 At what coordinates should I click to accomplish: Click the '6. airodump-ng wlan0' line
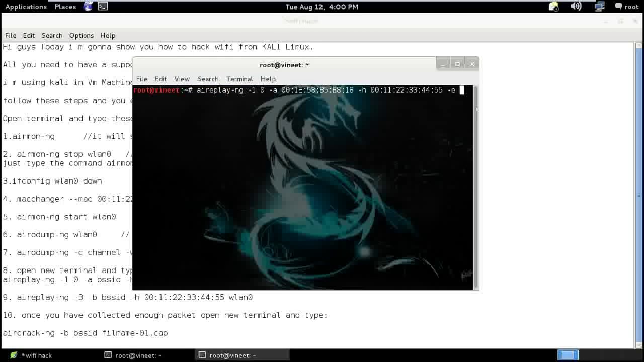click(66, 235)
